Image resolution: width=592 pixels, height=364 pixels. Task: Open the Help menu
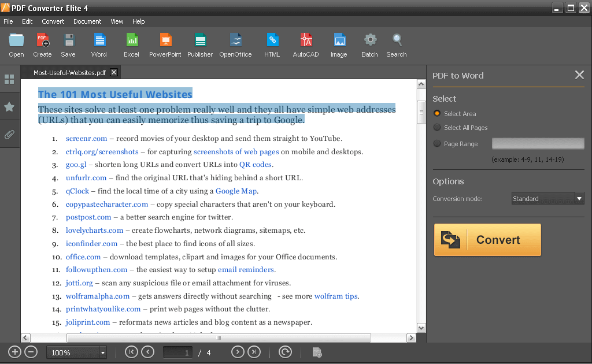point(139,21)
